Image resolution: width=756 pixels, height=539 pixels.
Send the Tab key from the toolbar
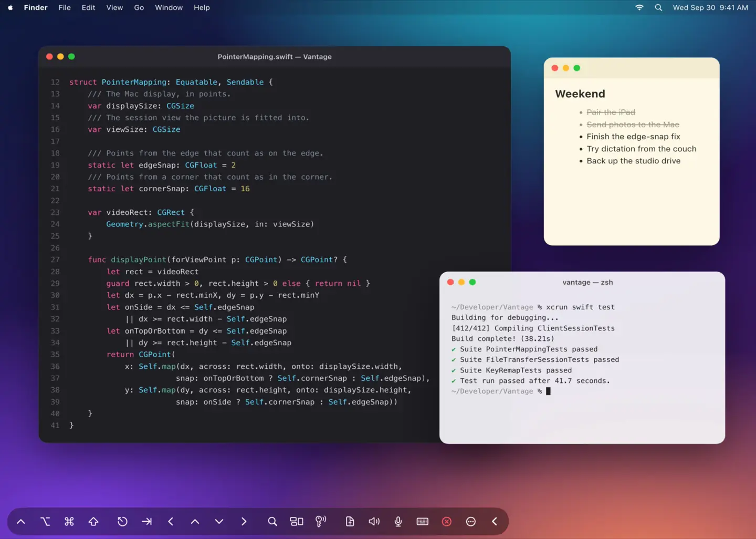tap(146, 522)
